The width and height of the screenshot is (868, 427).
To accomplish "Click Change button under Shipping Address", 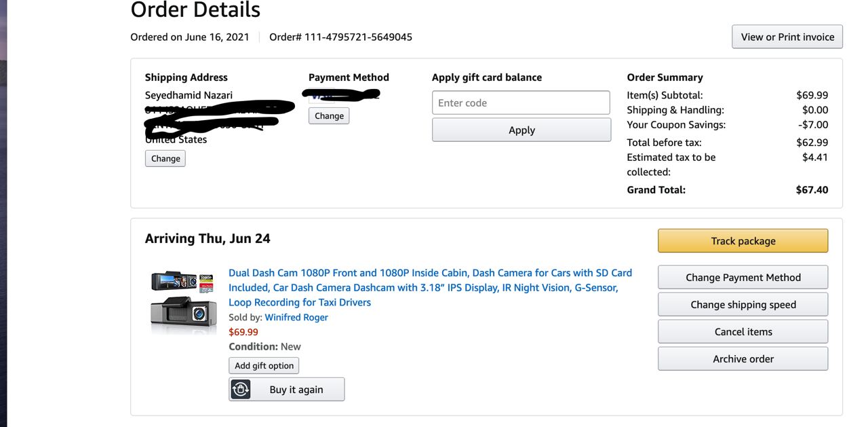I will coord(165,159).
